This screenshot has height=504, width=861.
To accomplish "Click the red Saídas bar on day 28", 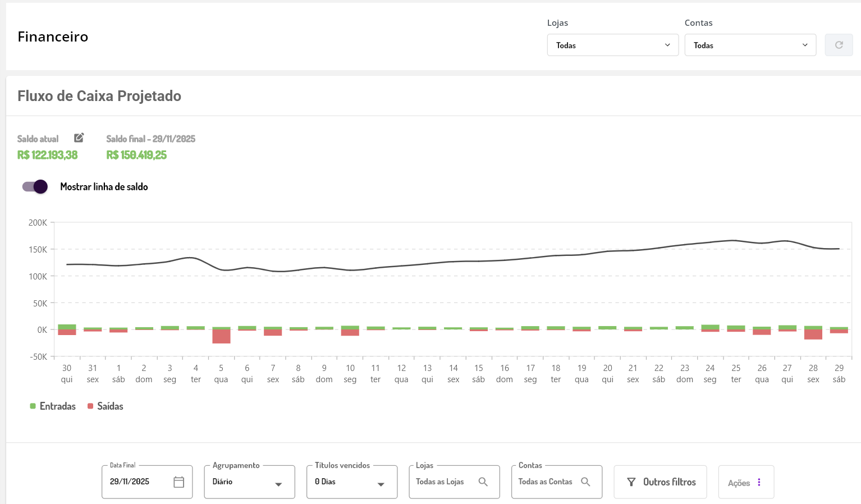I will click(x=813, y=335).
